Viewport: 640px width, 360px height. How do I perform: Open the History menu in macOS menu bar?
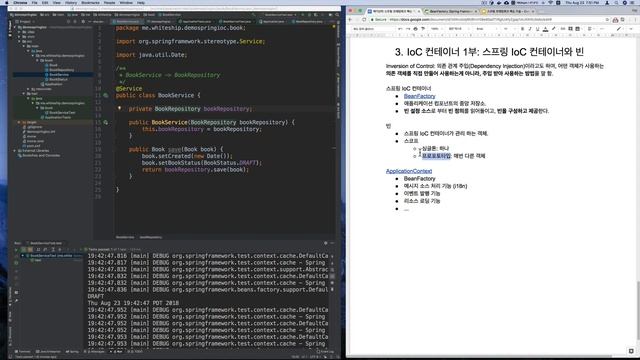71,2
